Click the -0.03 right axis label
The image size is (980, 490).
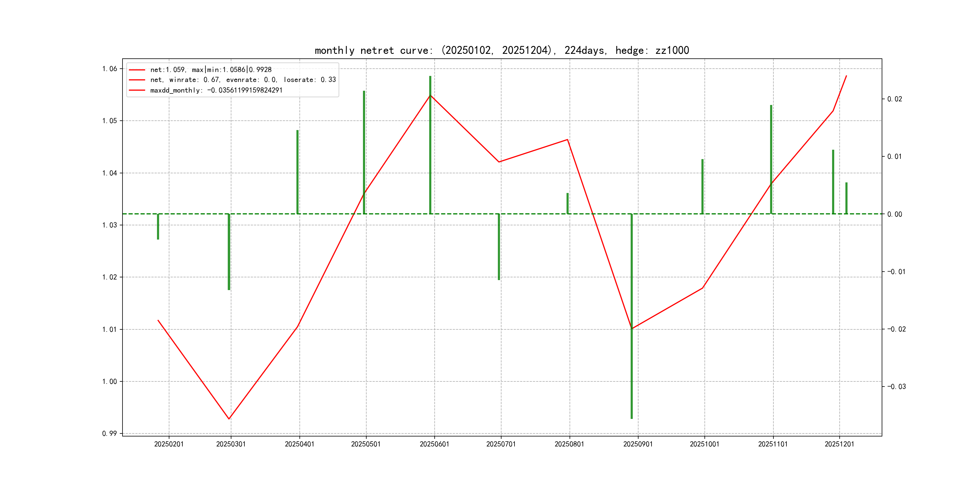896,387
